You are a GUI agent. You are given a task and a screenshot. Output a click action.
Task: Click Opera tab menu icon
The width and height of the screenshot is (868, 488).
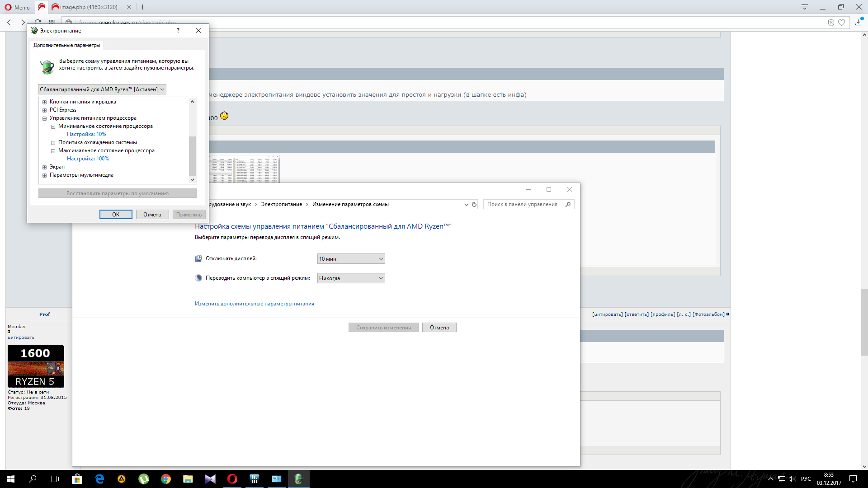point(804,7)
